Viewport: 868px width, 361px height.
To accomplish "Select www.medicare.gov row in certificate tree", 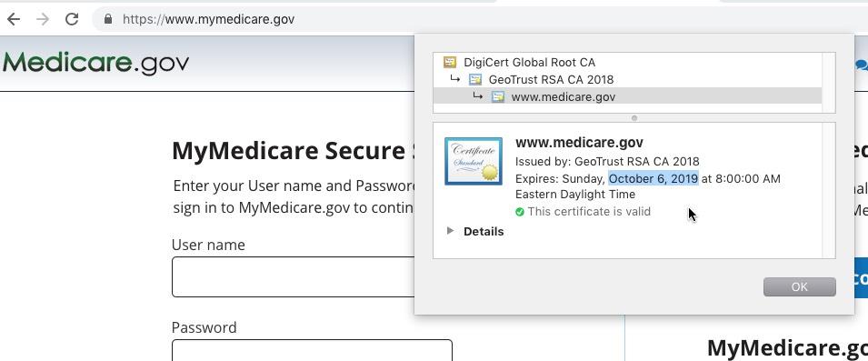I will pos(627,96).
